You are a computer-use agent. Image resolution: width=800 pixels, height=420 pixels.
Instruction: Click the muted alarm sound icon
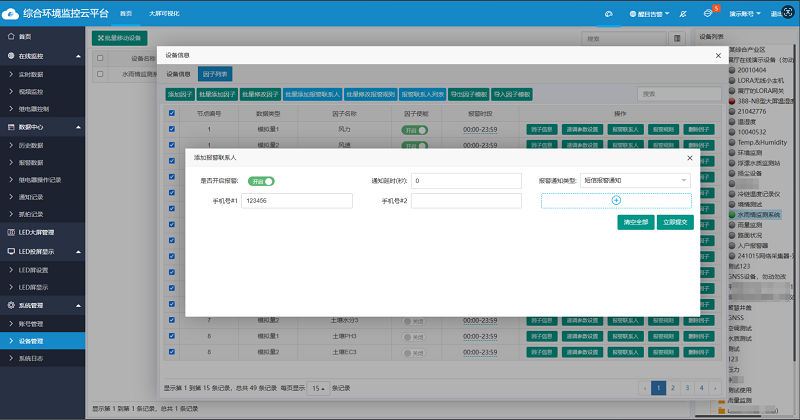(682, 13)
